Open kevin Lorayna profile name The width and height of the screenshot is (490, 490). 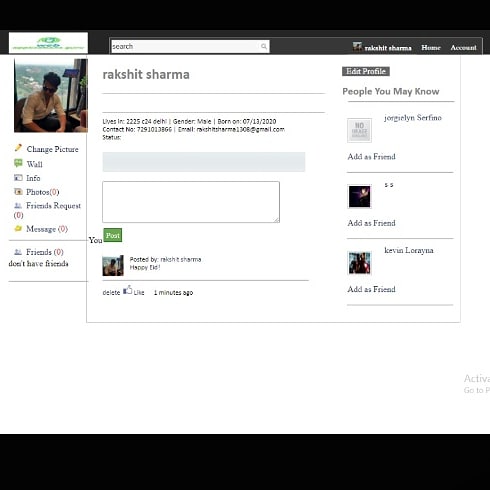pyautogui.click(x=409, y=250)
